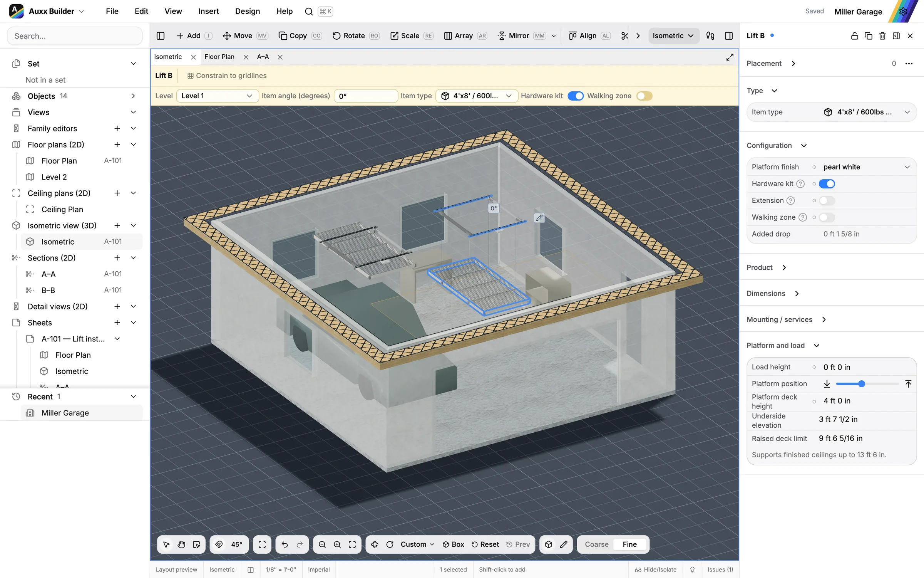Open the Level 1 dropdown
Viewport: 924px width, 578px height.
click(x=217, y=96)
